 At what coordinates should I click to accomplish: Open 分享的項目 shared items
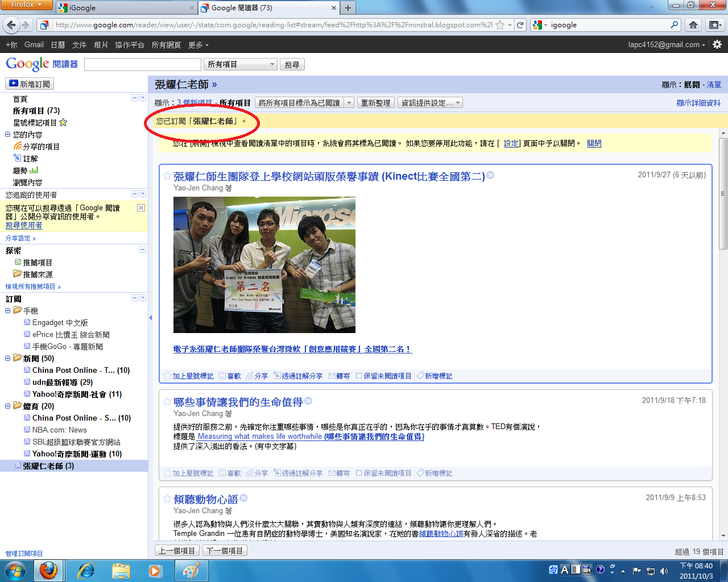[x=36, y=147]
